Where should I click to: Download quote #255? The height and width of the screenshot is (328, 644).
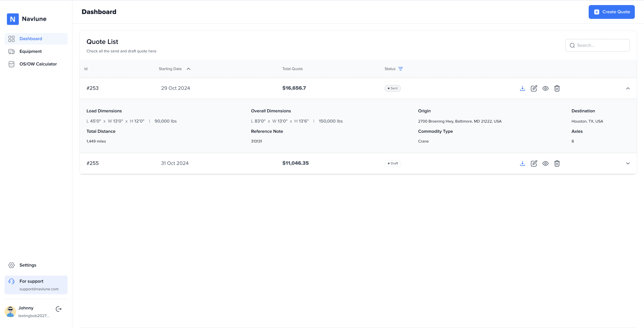click(x=523, y=163)
